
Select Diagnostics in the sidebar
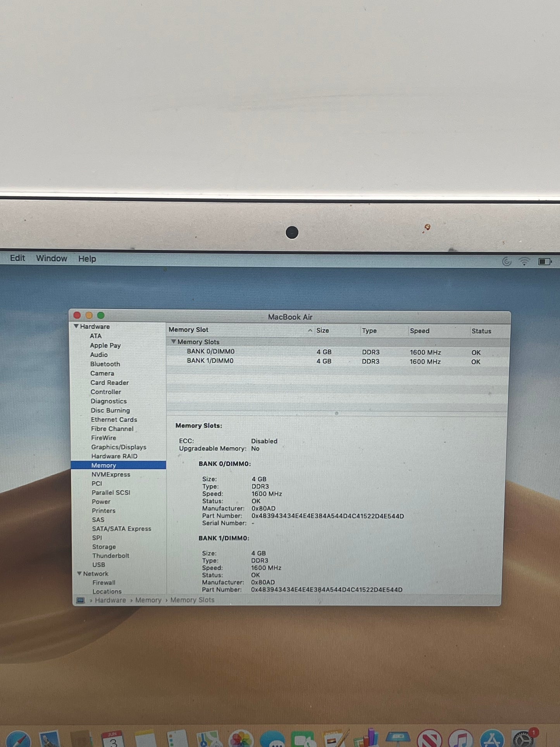(x=109, y=401)
